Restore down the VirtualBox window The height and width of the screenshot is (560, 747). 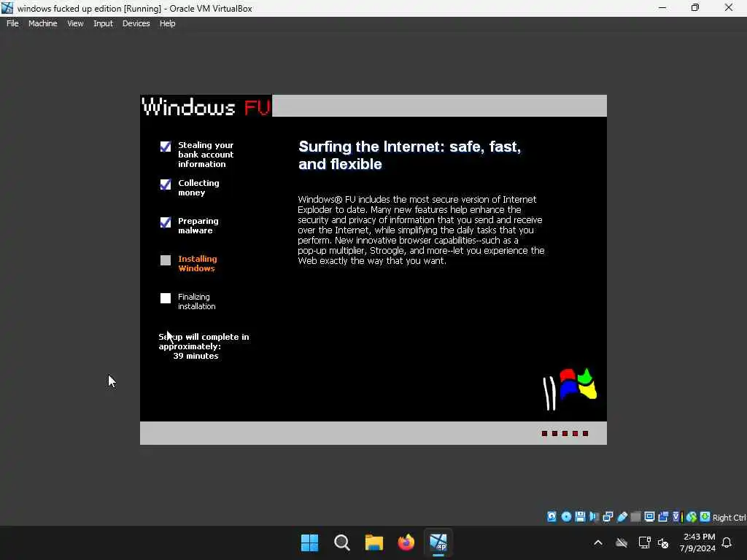point(695,8)
